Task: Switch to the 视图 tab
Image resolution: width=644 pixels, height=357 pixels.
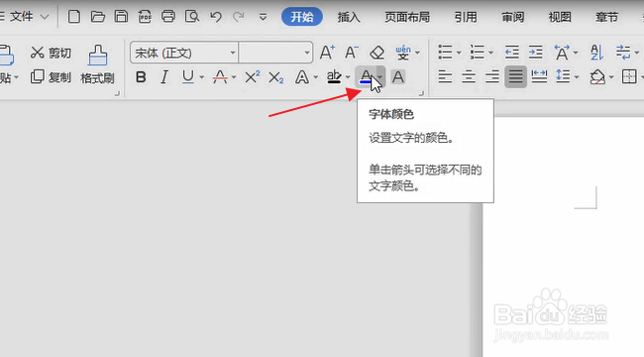Action: click(x=560, y=17)
